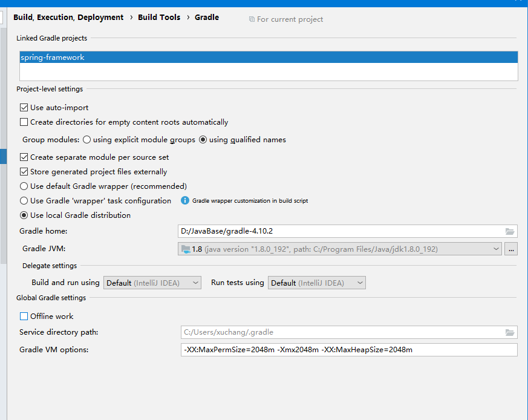Click the Gradle breadcrumb

(x=207, y=17)
